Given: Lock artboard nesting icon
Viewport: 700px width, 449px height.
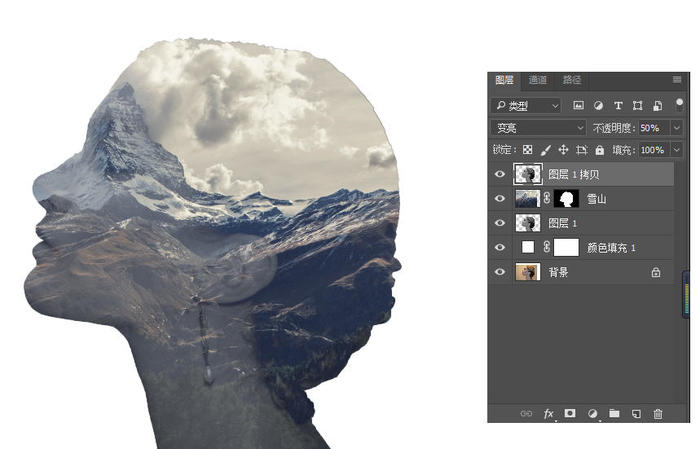Looking at the screenshot, I should pyautogui.click(x=581, y=150).
